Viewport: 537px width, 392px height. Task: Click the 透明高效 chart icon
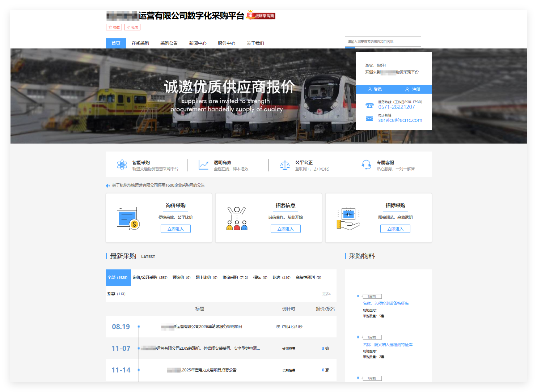click(203, 165)
